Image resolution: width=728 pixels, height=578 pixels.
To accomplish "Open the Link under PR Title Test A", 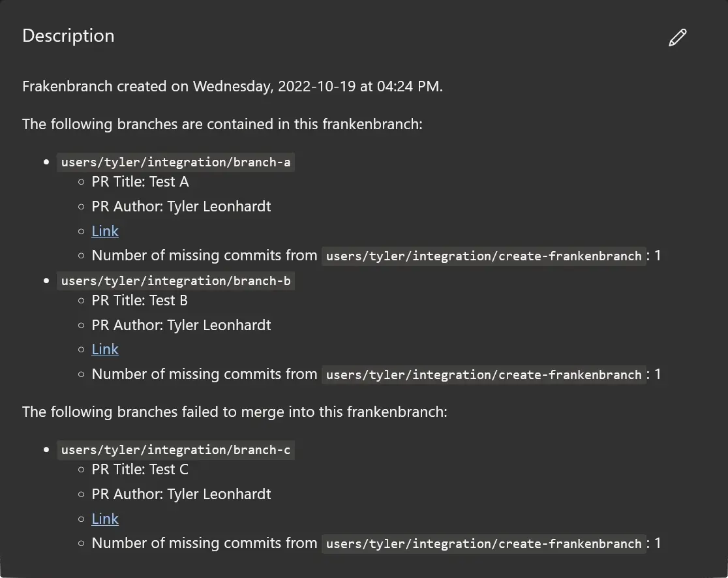I will 105,231.
